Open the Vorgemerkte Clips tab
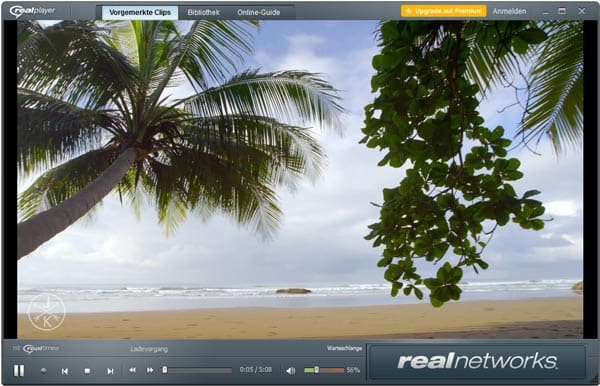 (140, 12)
